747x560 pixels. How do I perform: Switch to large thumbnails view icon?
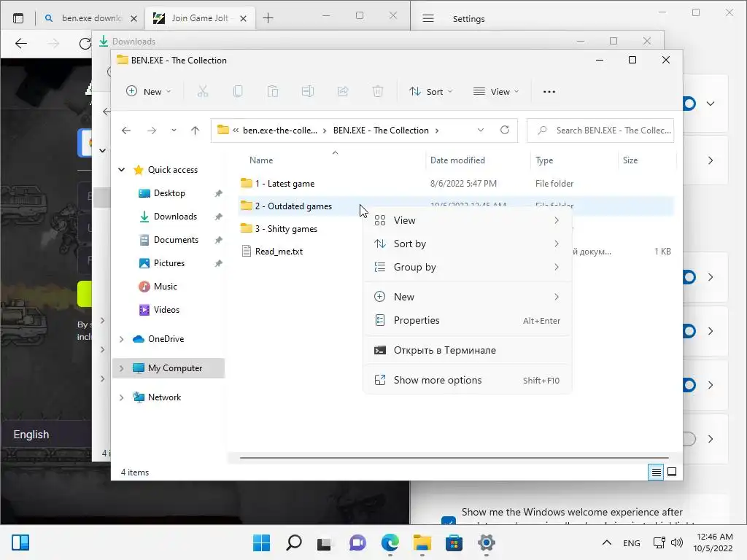[672, 472]
